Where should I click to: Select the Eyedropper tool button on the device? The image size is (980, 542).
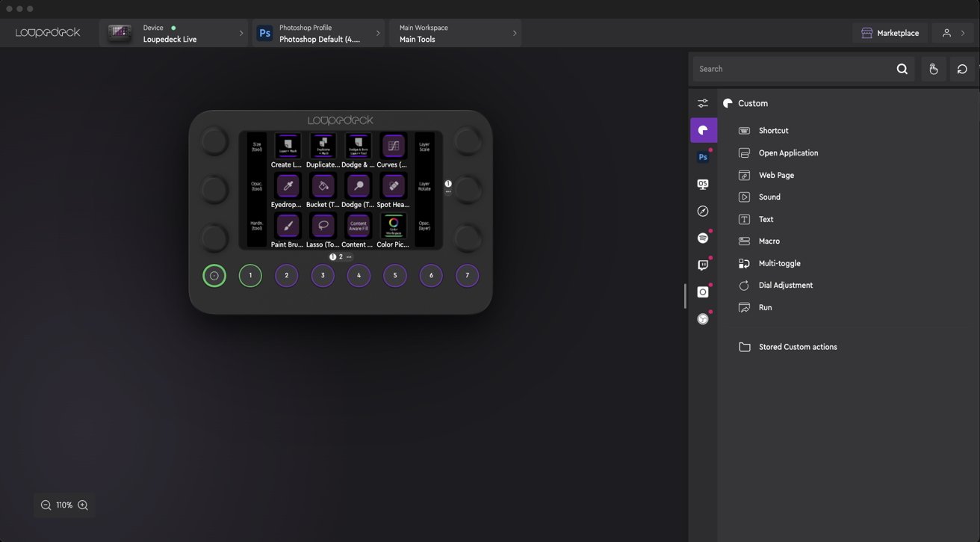point(288,186)
